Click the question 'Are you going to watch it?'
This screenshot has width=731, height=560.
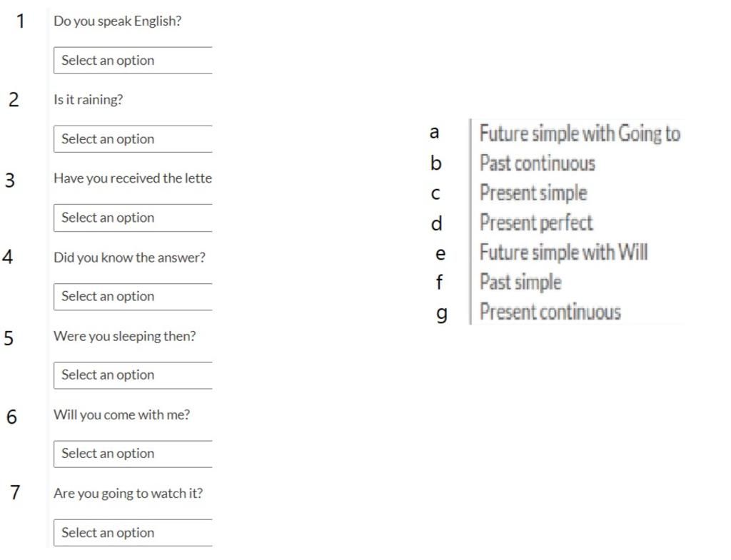pos(128,493)
